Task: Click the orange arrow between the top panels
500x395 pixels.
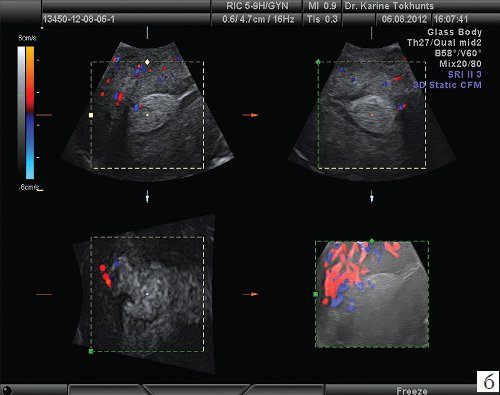Action: pyautogui.click(x=250, y=115)
